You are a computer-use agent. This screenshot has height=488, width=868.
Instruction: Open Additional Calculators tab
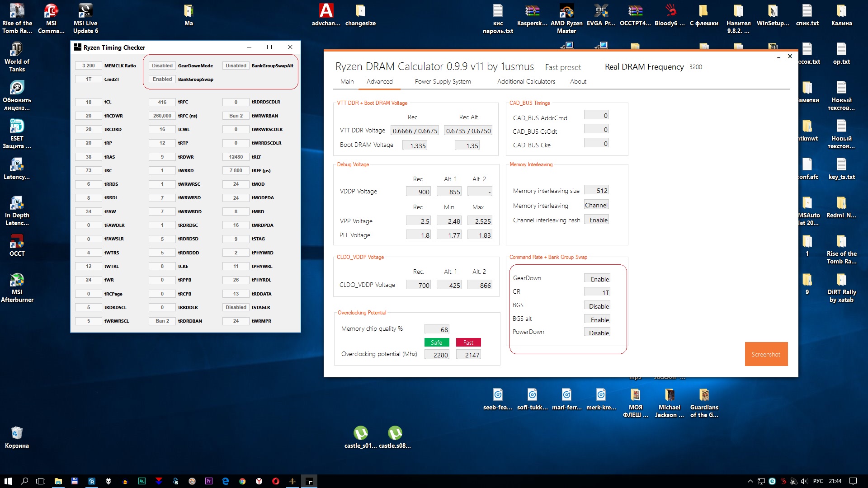click(526, 81)
